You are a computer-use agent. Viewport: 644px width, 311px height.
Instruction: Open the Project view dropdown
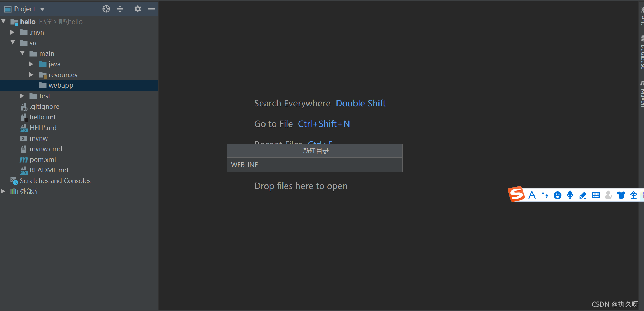pos(42,9)
